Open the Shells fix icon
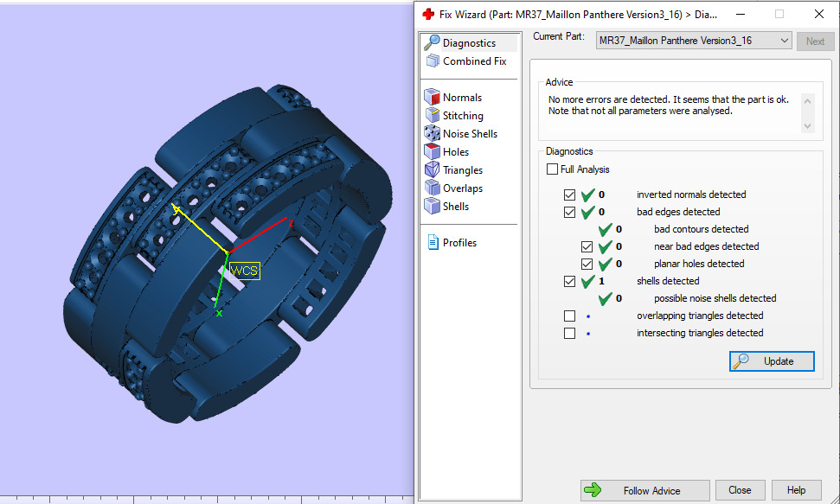The height and width of the screenshot is (504, 840). [x=432, y=207]
